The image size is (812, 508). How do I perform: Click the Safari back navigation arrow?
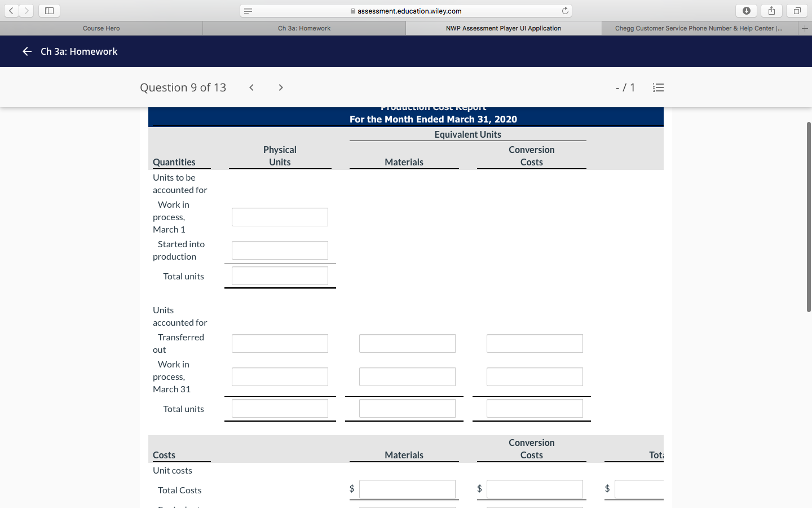[x=11, y=10]
